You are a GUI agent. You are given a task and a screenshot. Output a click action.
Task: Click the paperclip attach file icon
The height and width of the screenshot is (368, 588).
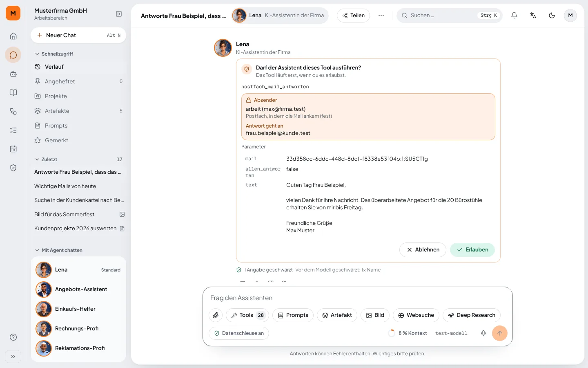(216, 315)
